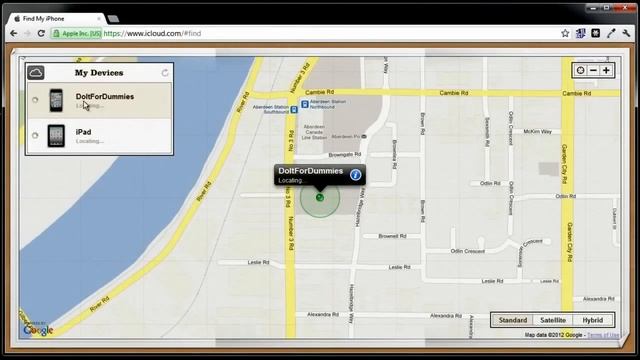Zoom out the map with minus button

coord(593,70)
